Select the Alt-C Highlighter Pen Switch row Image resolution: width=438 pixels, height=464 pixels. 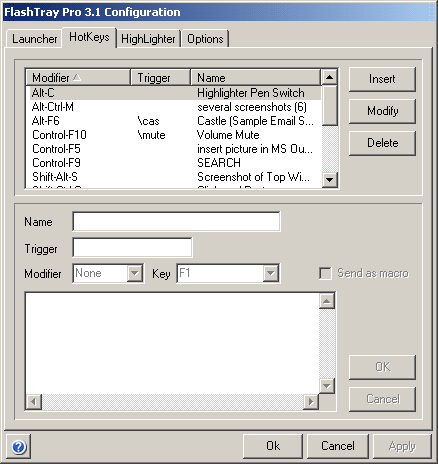tap(174, 93)
